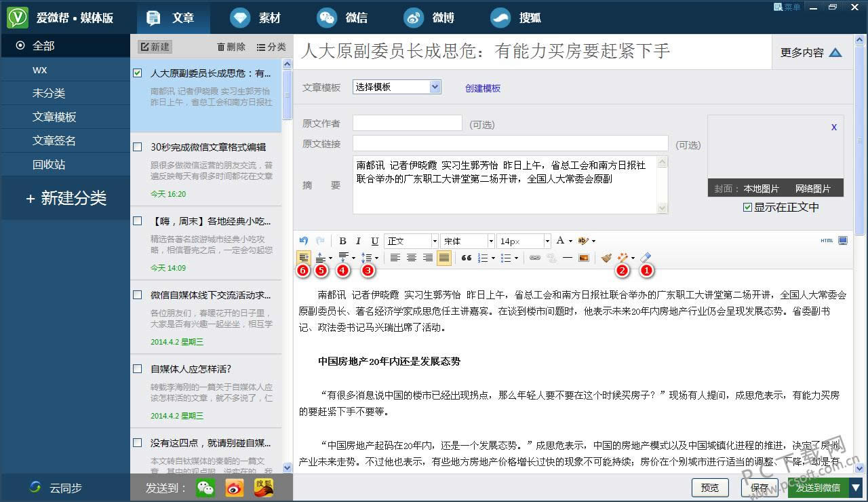Click the 分类 classify button

(271, 47)
